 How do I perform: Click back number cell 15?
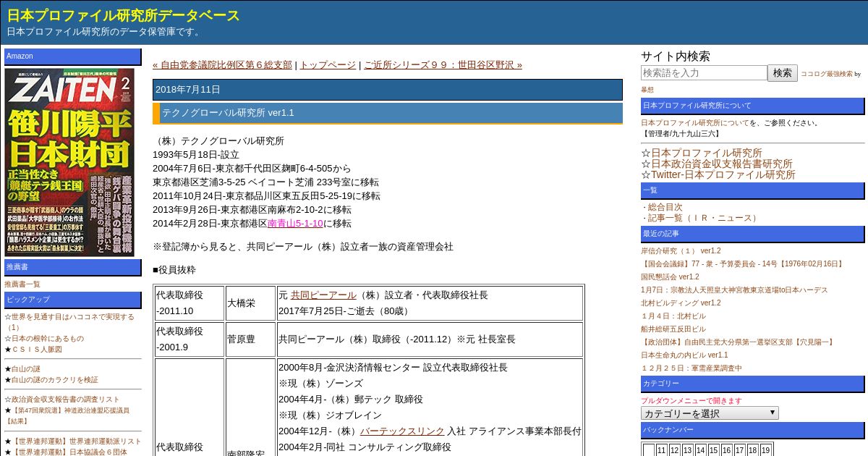(713, 450)
